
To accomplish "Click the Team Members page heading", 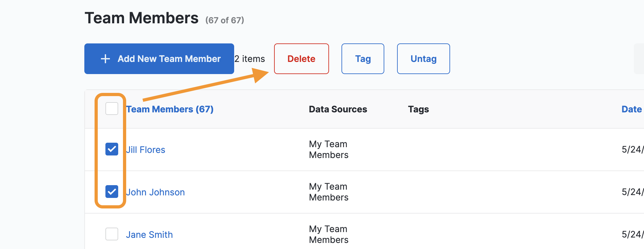I will tap(142, 18).
